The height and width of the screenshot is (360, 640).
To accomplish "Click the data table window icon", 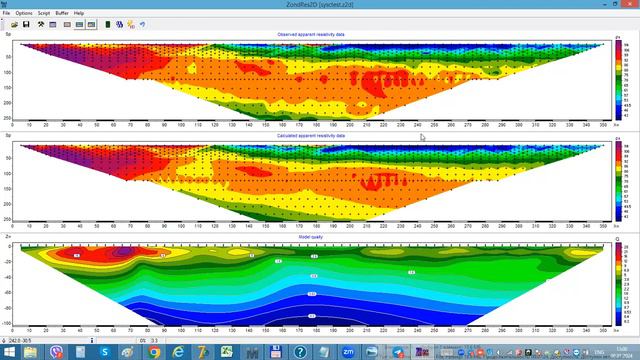I will click(53, 24).
